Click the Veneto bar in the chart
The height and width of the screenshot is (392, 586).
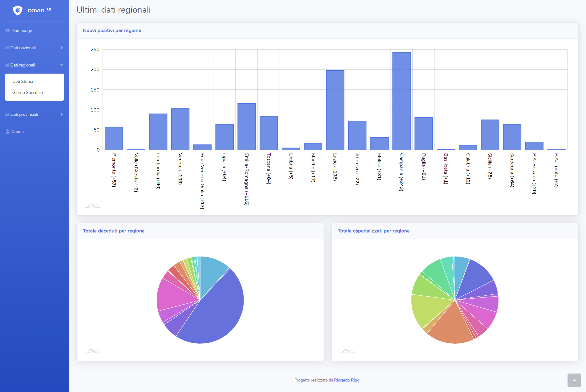click(x=180, y=129)
